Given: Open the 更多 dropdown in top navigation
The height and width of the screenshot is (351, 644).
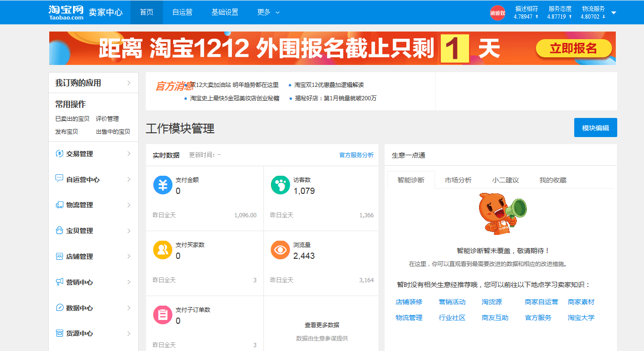Looking at the screenshot, I should (268, 12).
